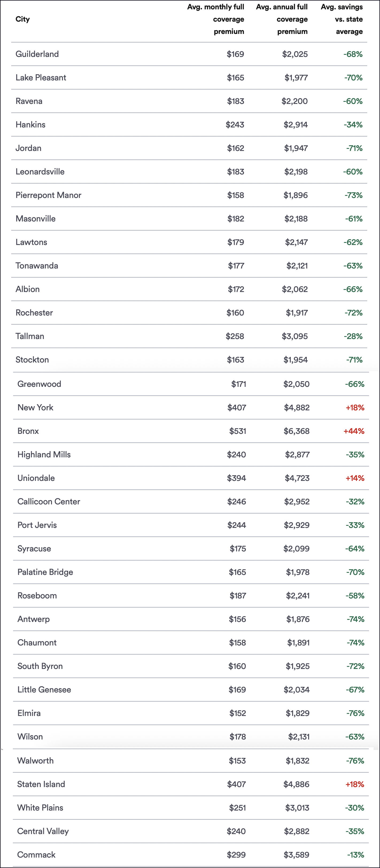
Task: Select Uniondale's +14% savings figure
Action: 355,478
